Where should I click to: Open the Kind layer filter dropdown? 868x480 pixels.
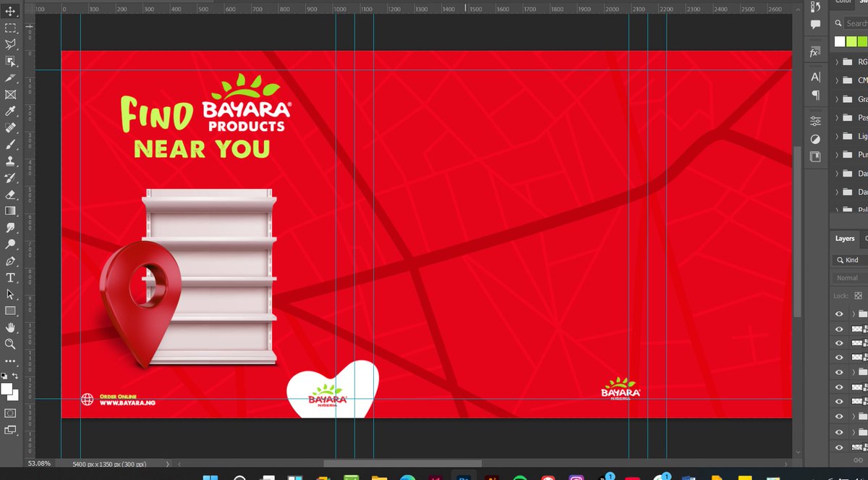pyautogui.click(x=850, y=260)
